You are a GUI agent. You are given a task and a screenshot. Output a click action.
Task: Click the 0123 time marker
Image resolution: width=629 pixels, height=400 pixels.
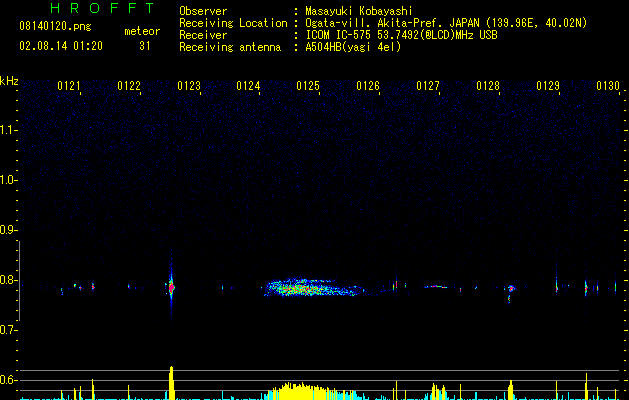[x=189, y=86]
